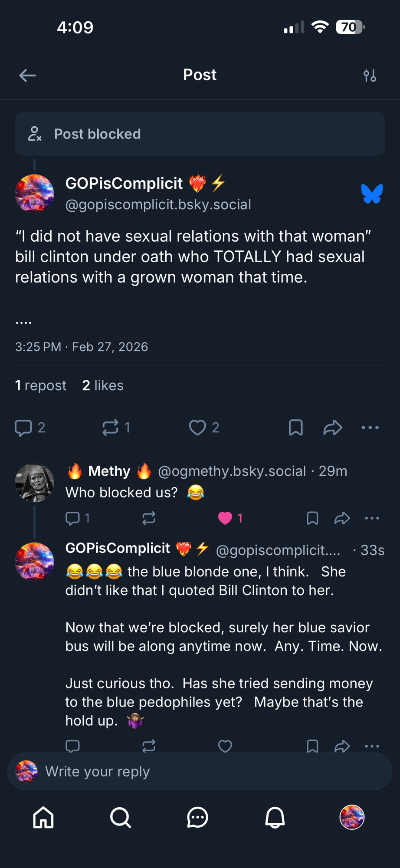Open the Notifications bell tab
The image size is (400, 868).
275,818
